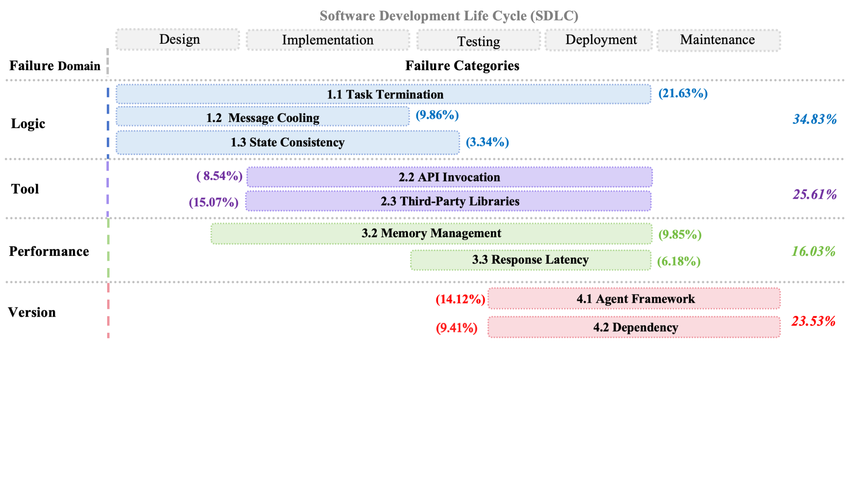Click the Failure Categories heading
The width and height of the screenshot is (868, 488).
pyautogui.click(x=462, y=66)
